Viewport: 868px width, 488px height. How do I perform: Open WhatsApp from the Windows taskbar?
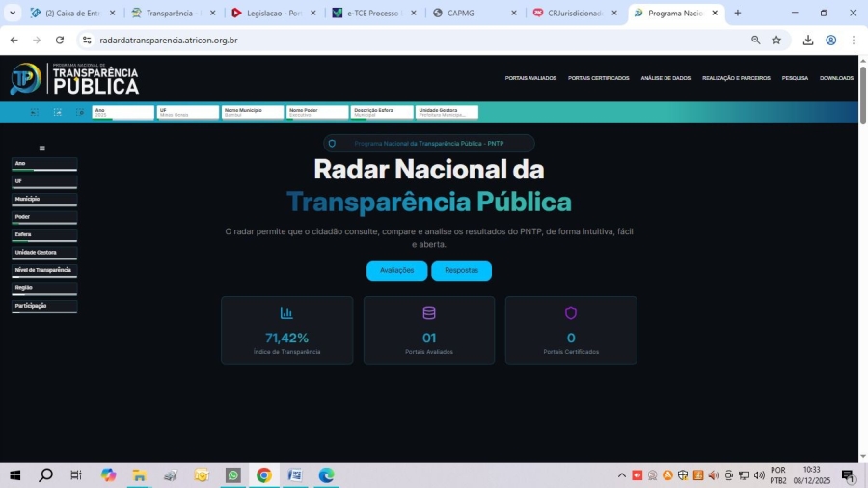(x=232, y=475)
